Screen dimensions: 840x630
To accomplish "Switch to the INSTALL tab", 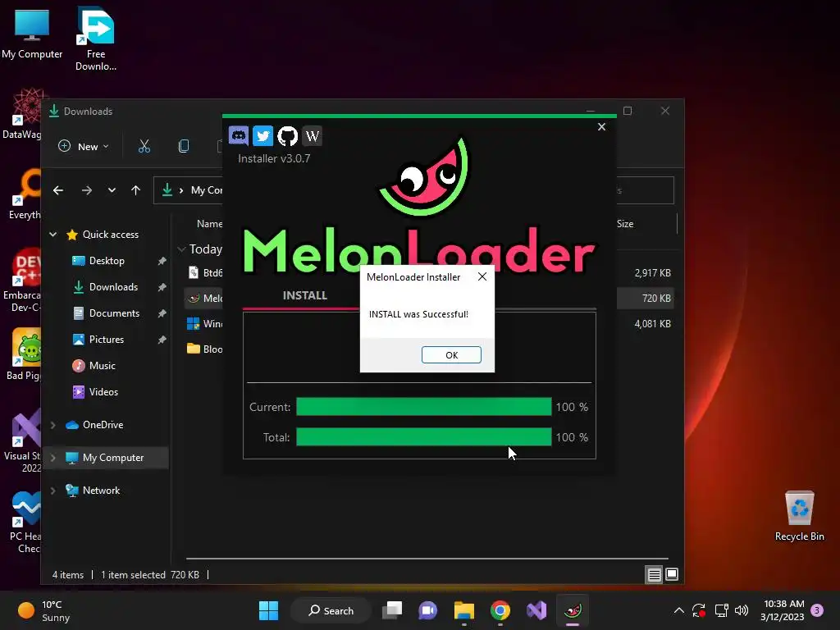I will coord(305,295).
